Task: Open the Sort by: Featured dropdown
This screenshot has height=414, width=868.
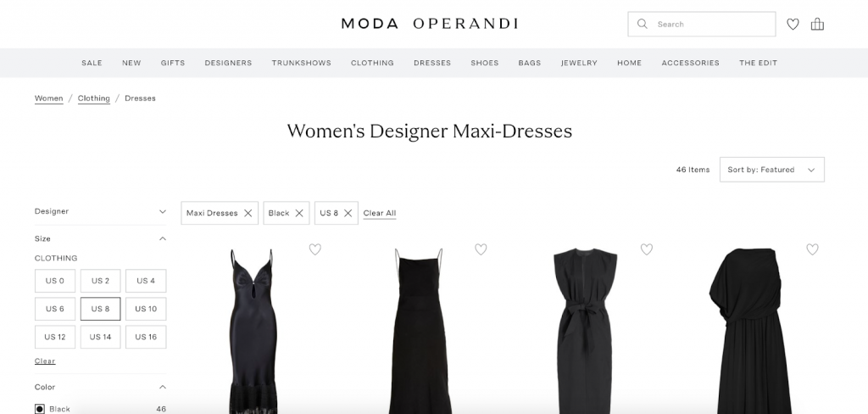Action: pyautogui.click(x=771, y=170)
